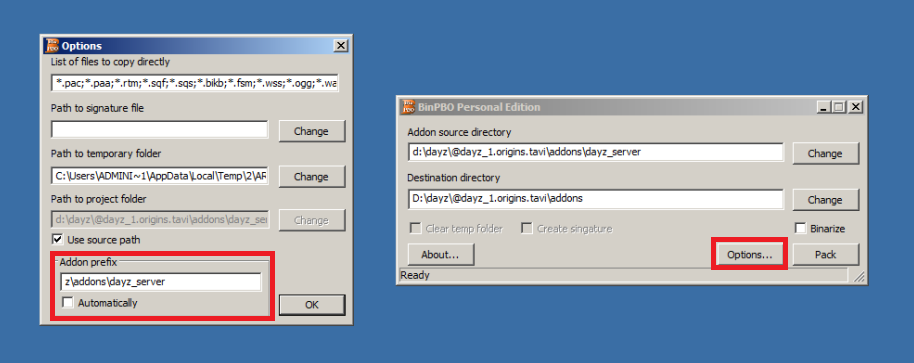914x363 pixels.
Task: Click the List of files to copy directly field
Action: pos(195,83)
